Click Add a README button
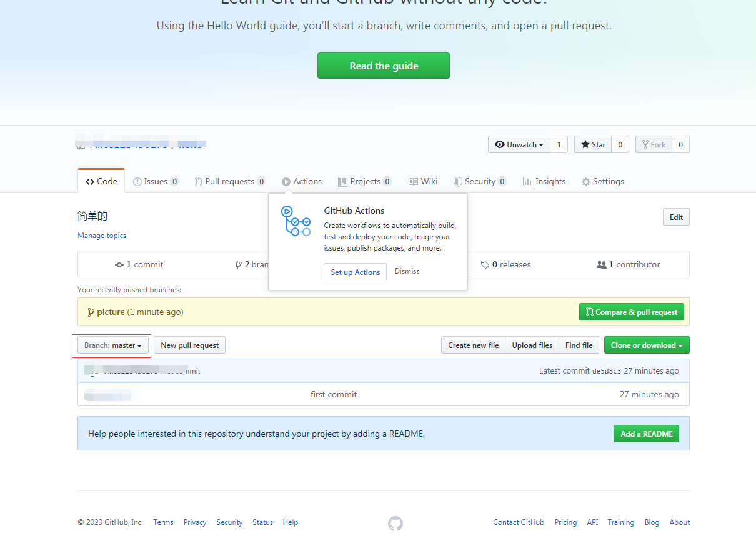This screenshot has width=756, height=551. [647, 434]
